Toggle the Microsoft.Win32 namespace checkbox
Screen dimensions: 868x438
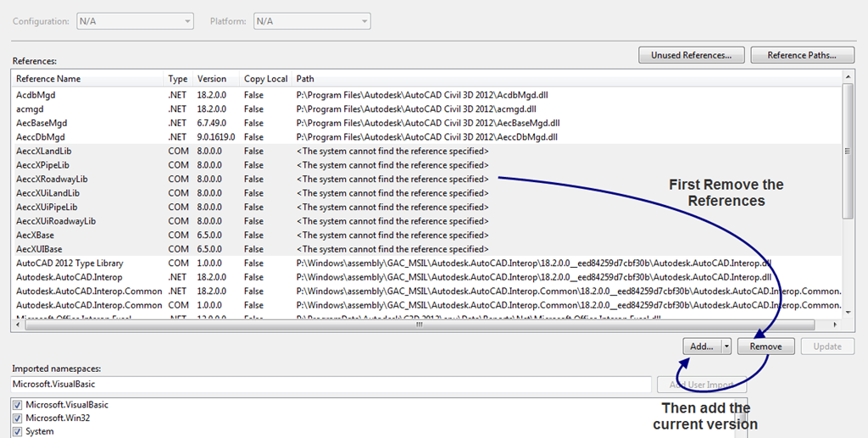[x=17, y=419]
